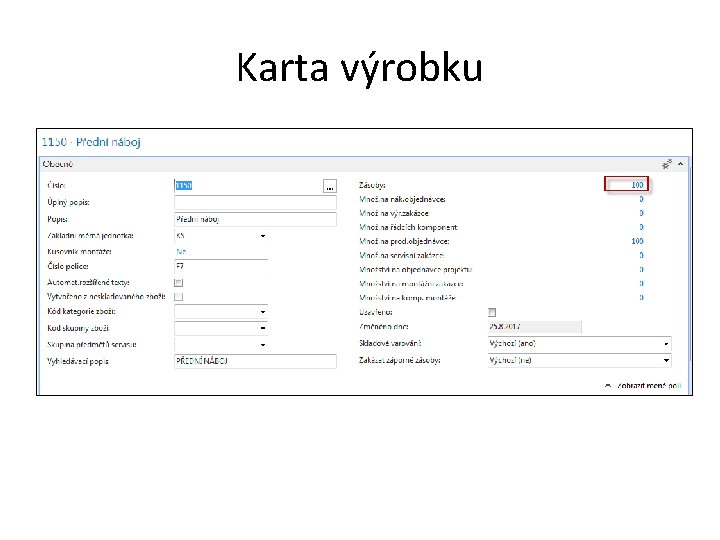Click the Množ. na servisní zakázce value

[641, 255]
